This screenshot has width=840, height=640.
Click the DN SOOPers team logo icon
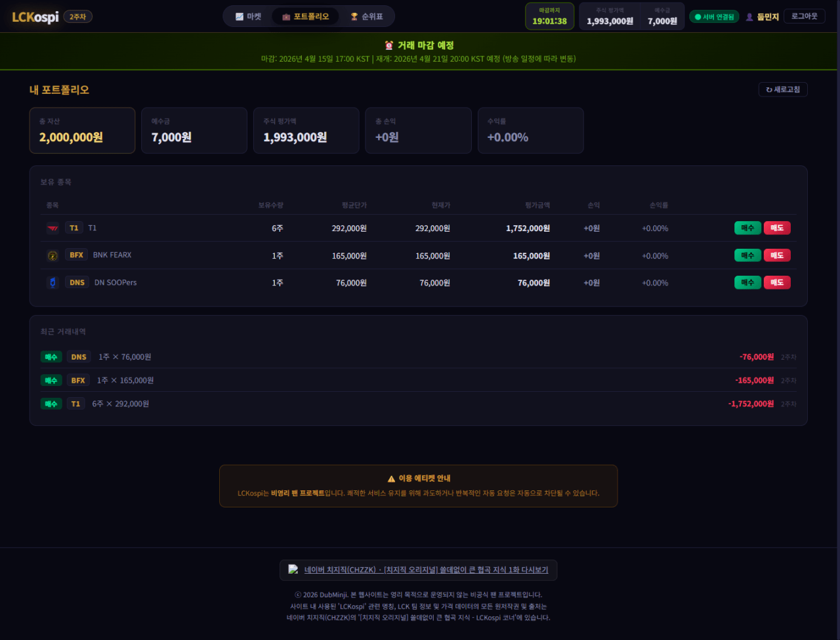pyautogui.click(x=52, y=283)
